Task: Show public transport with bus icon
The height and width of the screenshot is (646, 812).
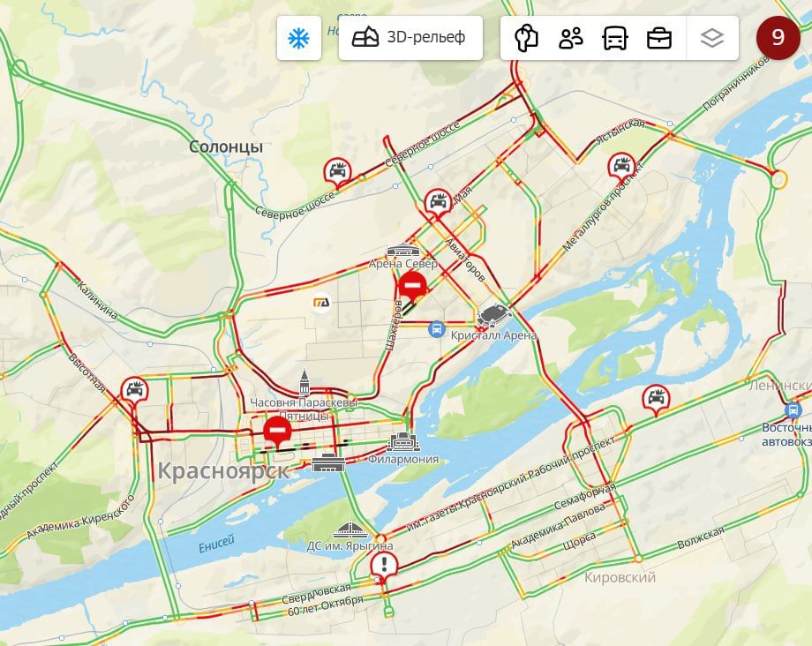Action: 614,38
